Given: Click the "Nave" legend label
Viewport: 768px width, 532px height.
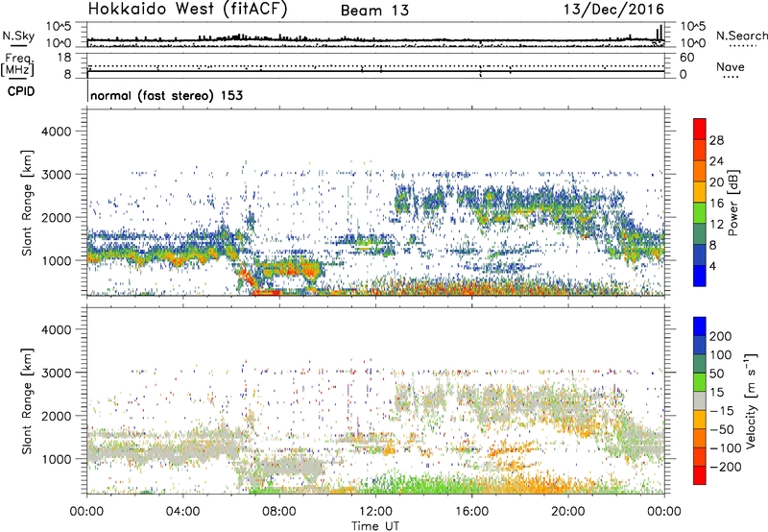Looking at the screenshot, I should [x=731, y=66].
